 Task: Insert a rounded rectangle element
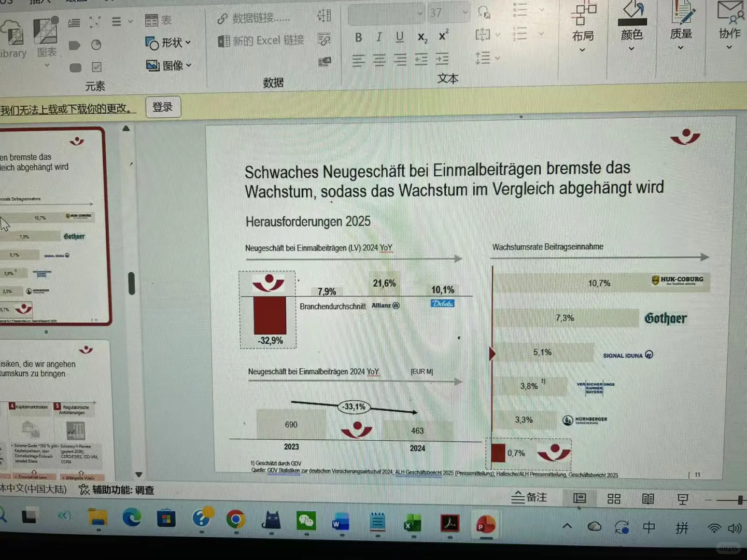76,67
